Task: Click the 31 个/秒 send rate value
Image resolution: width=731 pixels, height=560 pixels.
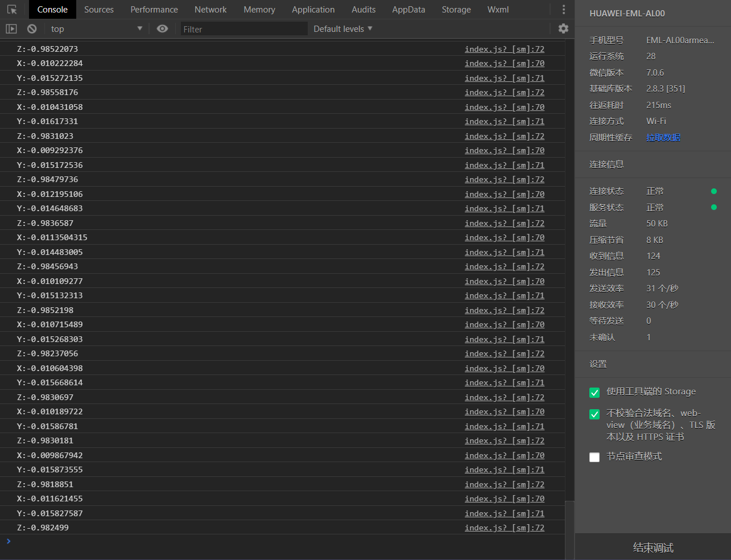Action: pyautogui.click(x=662, y=288)
